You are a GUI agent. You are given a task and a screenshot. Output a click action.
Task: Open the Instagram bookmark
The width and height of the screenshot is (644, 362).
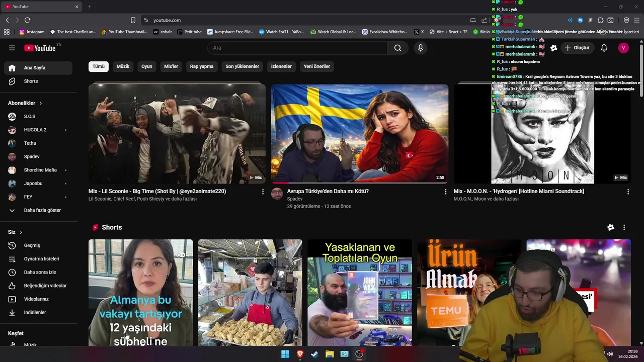point(32,32)
